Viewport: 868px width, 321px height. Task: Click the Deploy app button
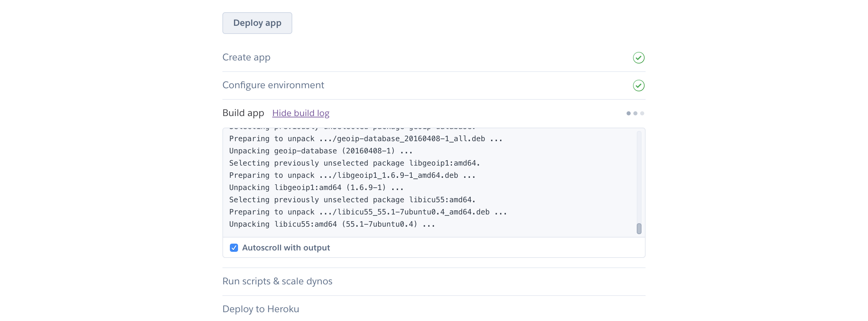(x=257, y=23)
